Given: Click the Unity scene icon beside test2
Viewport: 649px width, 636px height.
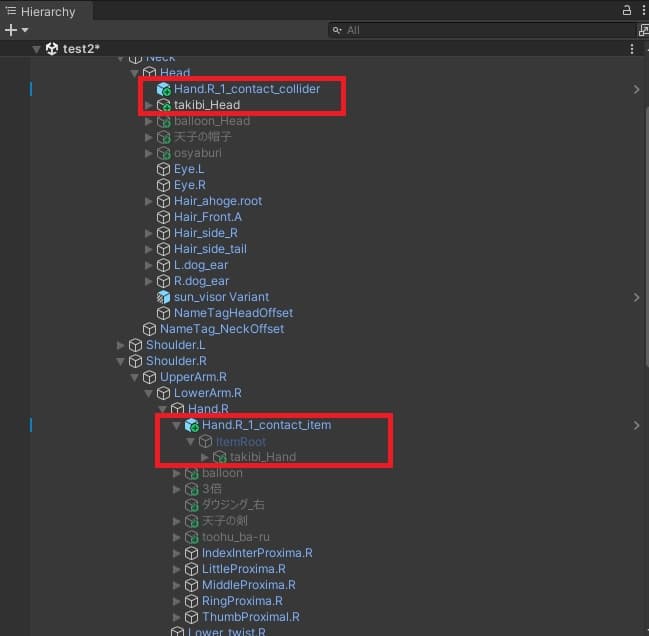Looking at the screenshot, I should click(x=52, y=49).
